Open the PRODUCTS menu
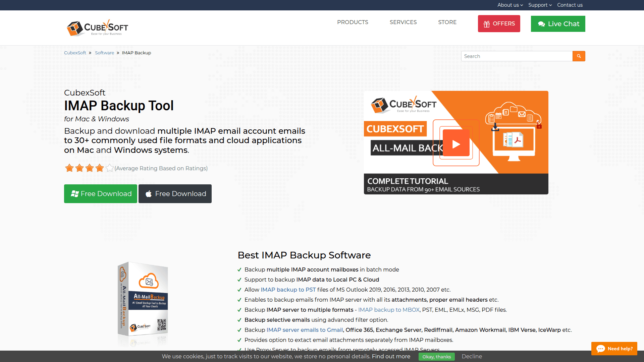 click(x=353, y=22)
